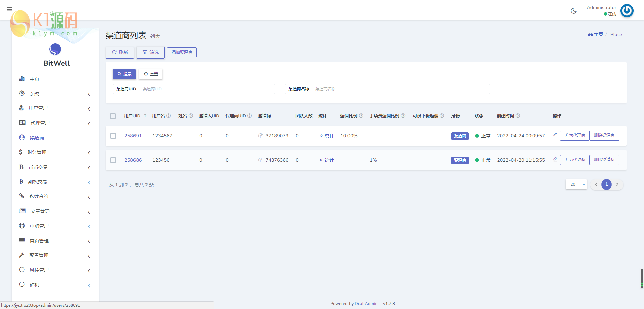Toggle dark mode with the moon icon

(x=574, y=11)
